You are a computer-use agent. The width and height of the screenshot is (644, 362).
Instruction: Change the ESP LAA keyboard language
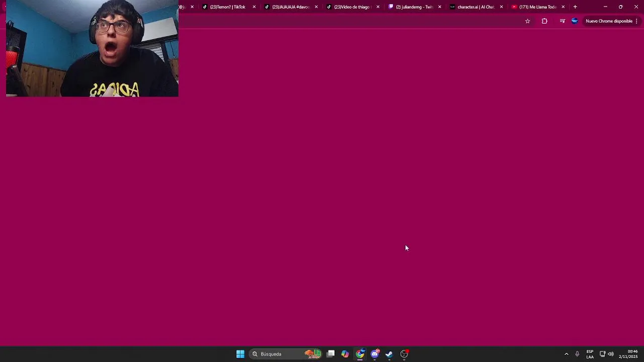tap(590, 354)
